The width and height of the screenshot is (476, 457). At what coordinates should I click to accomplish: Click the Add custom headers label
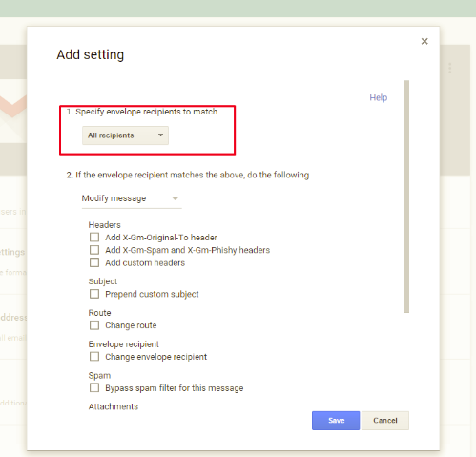(145, 263)
